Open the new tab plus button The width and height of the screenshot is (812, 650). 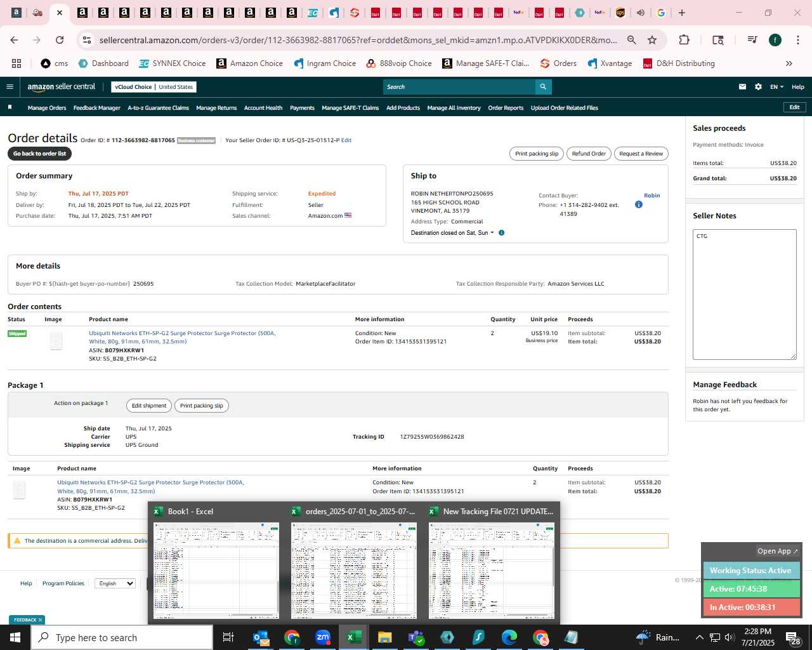[x=682, y=13]
